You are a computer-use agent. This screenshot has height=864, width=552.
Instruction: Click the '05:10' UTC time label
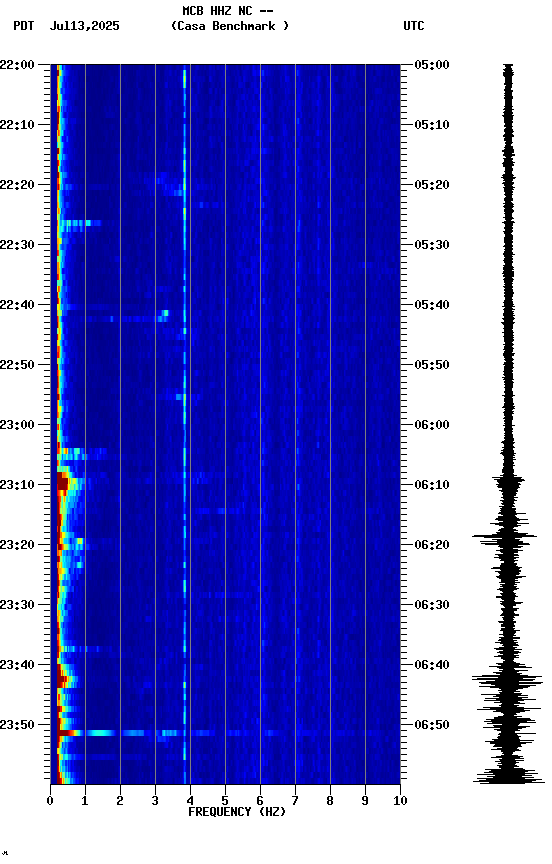[x=432, y=125]
